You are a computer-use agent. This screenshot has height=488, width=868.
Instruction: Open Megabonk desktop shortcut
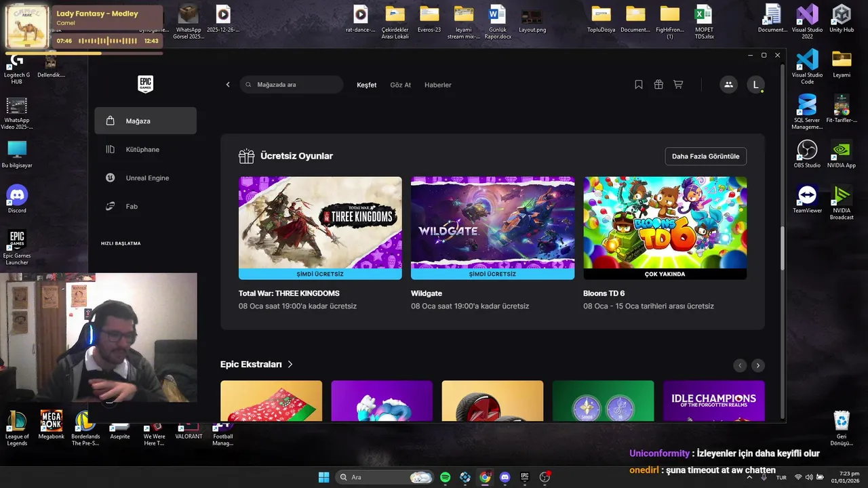[52, 425]
